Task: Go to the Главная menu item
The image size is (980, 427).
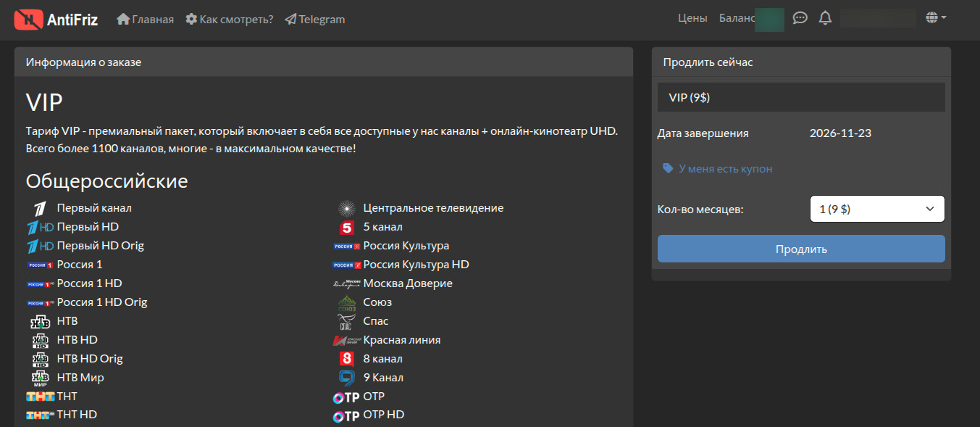Action: (145, 19)
